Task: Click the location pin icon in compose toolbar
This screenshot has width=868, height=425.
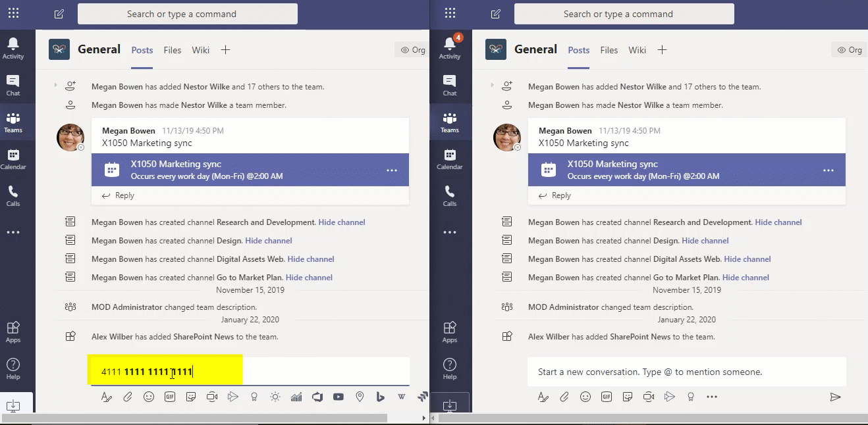Action: point(360,397)
